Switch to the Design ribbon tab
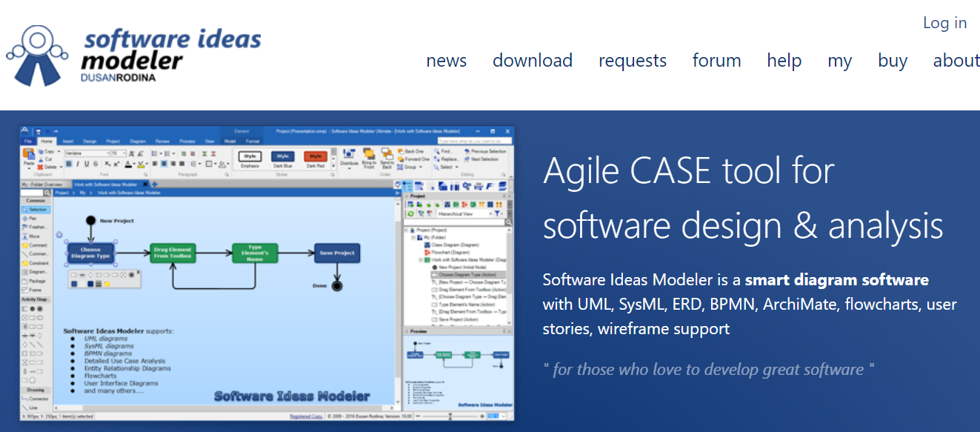 tap(90, 141)
